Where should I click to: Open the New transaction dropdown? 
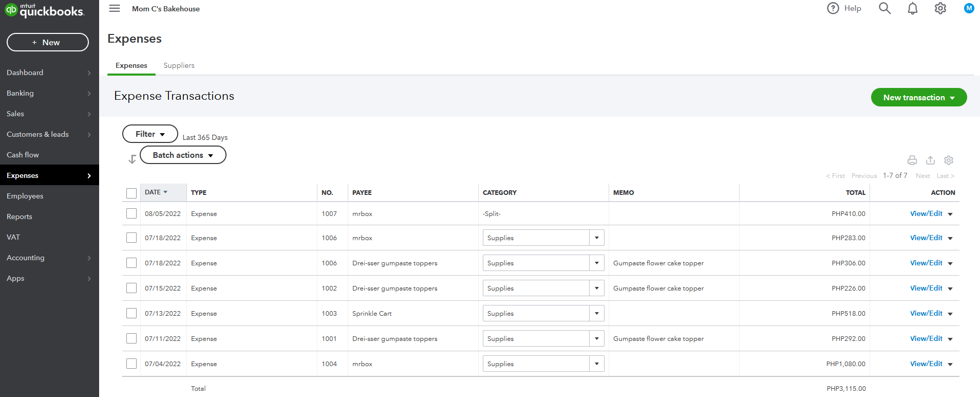coord(918,97)
